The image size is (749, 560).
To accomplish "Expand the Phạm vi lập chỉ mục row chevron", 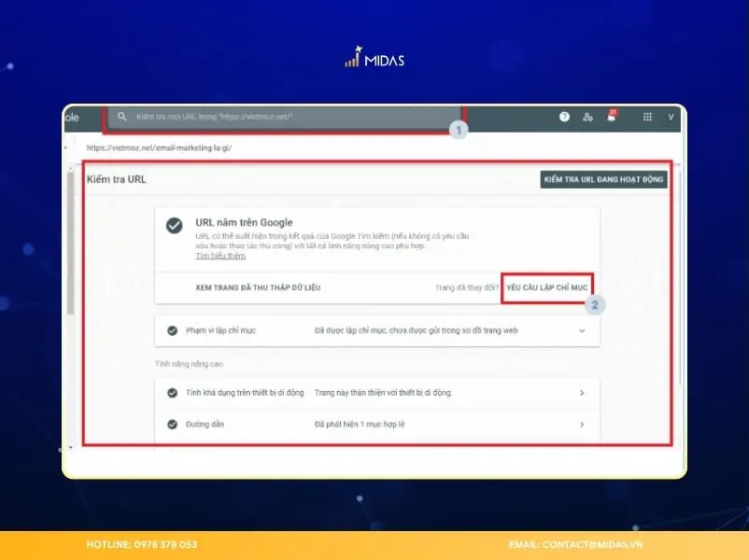I will click(x=582, y=330).
